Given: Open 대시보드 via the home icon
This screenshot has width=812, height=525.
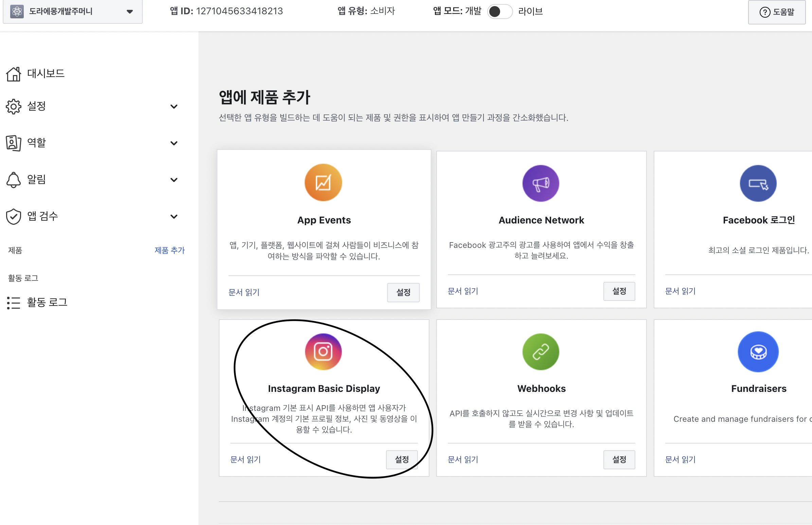Looking at the screenshot, I should 14,74.
